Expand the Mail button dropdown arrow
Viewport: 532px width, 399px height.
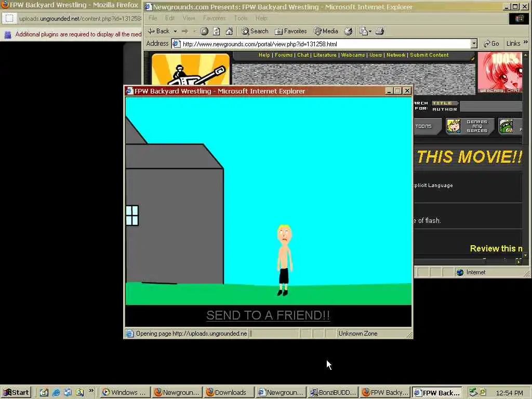[370, 31]
